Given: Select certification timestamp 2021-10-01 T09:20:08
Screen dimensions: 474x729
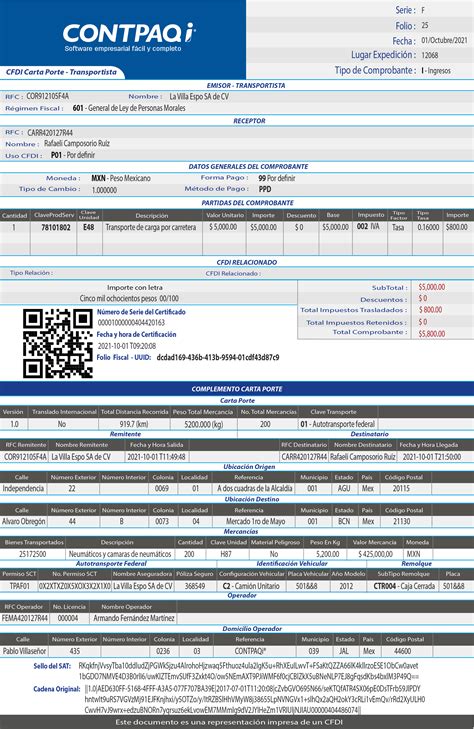Looking at the screenshot, I should click(x=127, y=346).
